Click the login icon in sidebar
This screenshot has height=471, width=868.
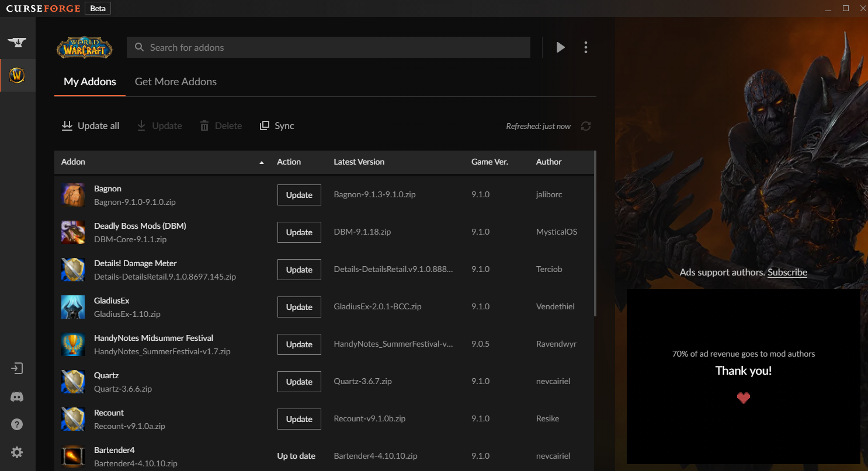(17, 368)
